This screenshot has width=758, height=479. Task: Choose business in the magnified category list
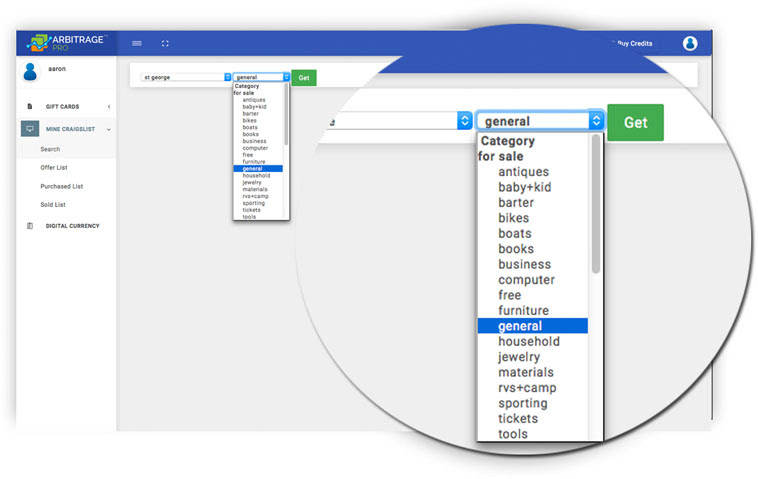tap(525, 265)
